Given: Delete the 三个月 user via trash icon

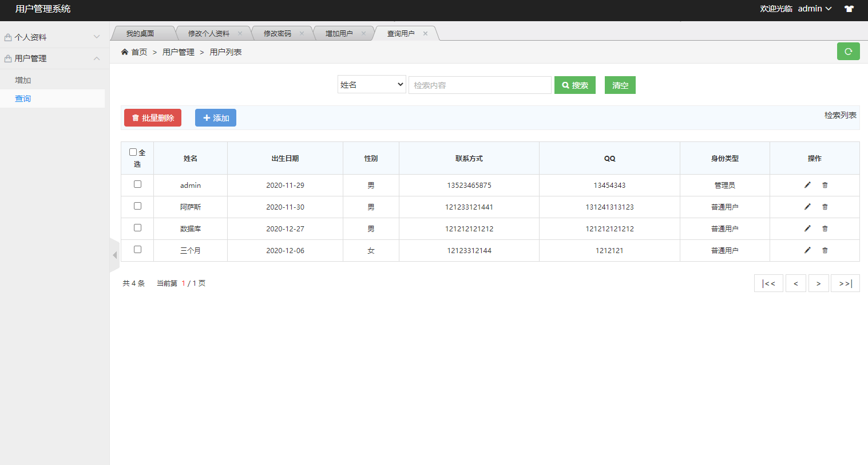Looking at the screenshot, I should [825, 250].
